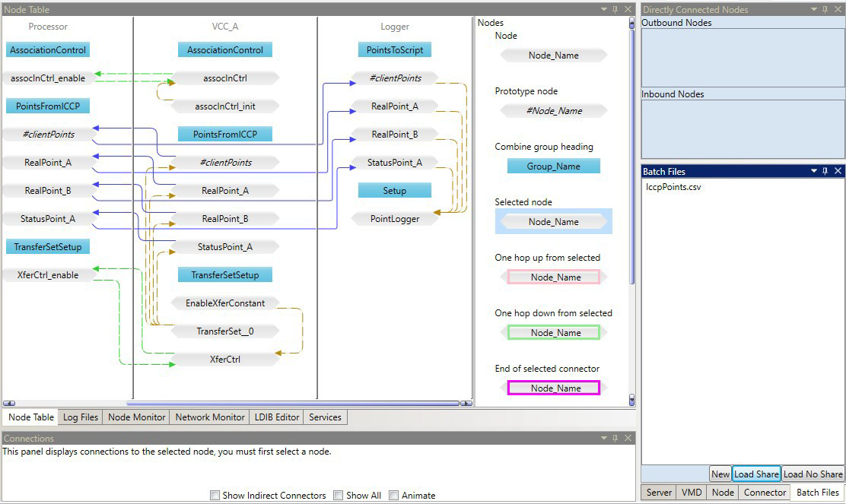This screenshot has height=504, width=846.
Task: Select the PointsToScript node
Action: coord(394,49)
